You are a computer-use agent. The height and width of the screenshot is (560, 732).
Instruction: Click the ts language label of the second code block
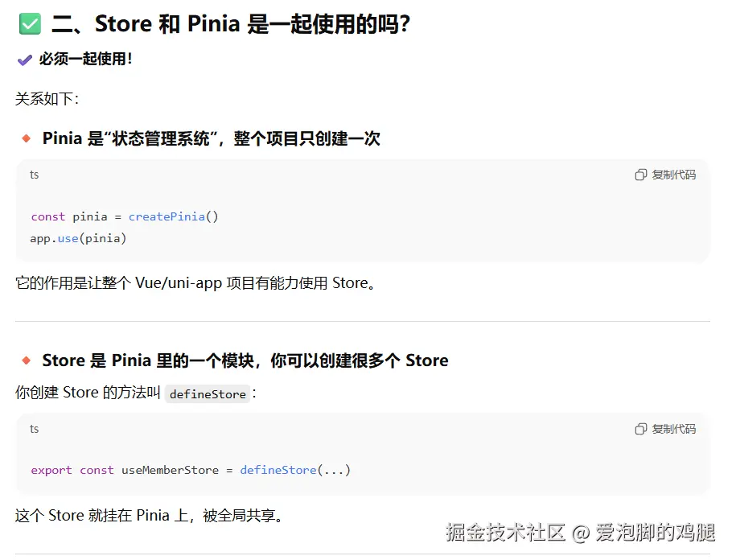34,429
